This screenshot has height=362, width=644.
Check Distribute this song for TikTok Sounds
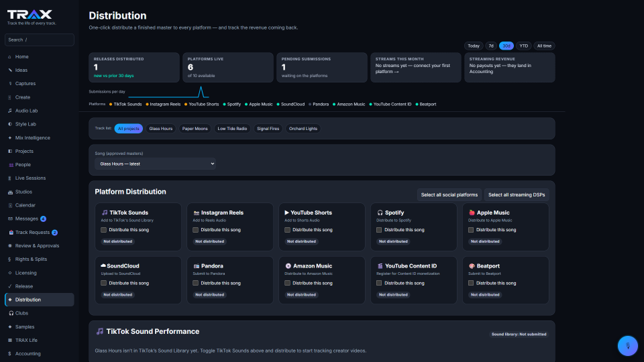pyautogui.click(x=103, y=230)
